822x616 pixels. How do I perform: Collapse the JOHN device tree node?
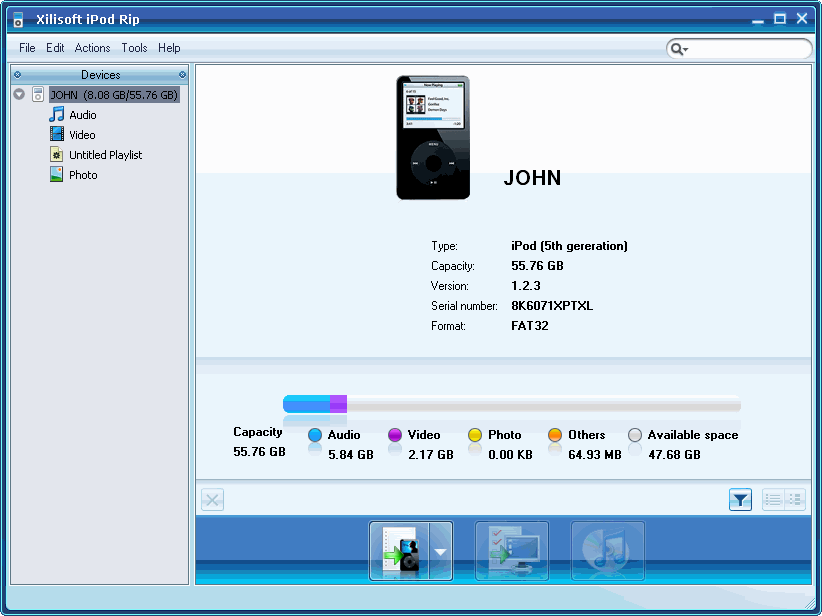coord(19,94)
